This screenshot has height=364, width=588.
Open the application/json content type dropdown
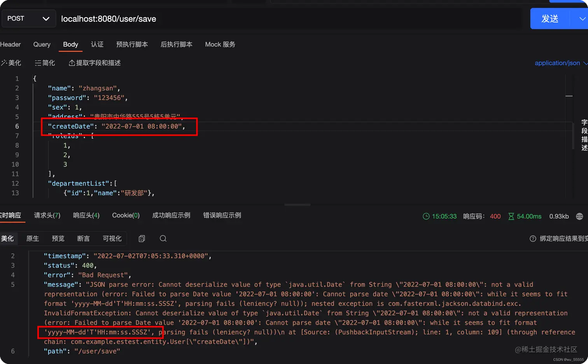coord(561,63)
